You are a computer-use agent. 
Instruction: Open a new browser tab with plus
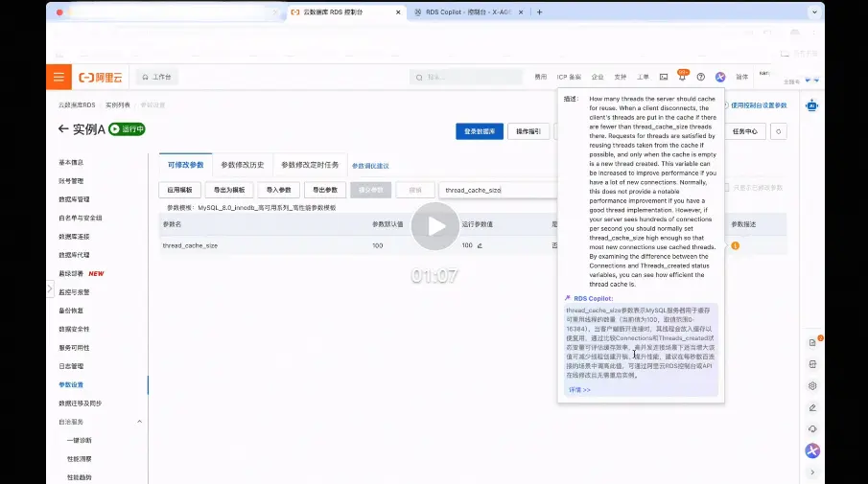(x=539, y=12)
